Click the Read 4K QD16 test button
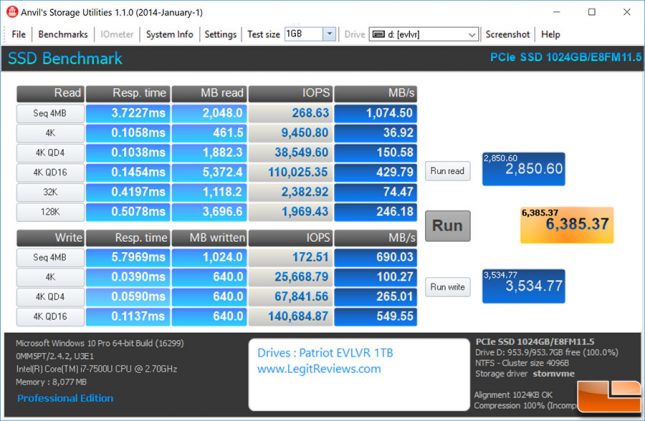The width and height of the screenshot is (645, 421). tap(50, 172)
